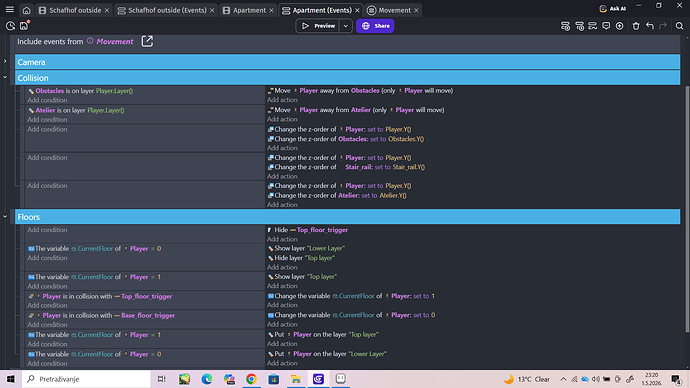Close the Movement tab

416,10
